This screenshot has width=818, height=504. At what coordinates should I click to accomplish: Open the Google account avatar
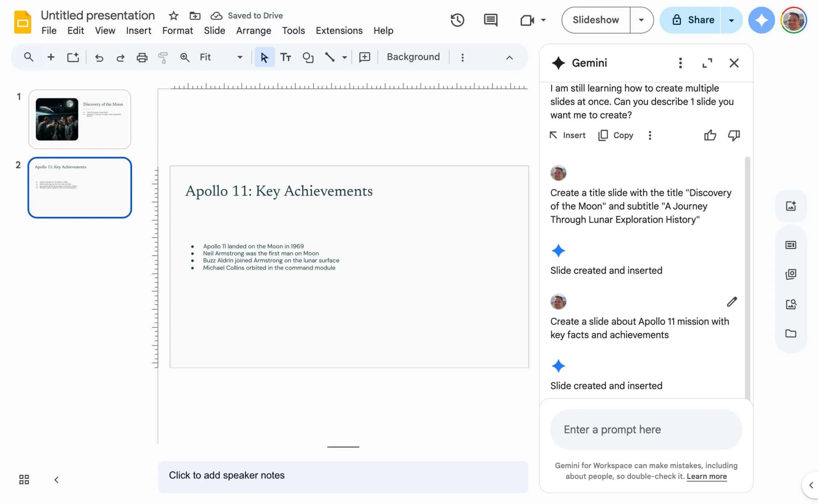pos(794,20)
